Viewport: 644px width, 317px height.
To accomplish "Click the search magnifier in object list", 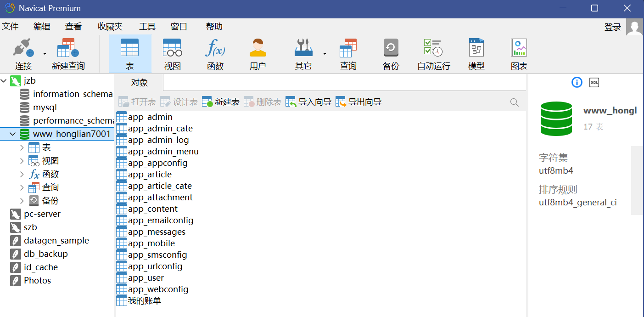I will pos(515,102).
